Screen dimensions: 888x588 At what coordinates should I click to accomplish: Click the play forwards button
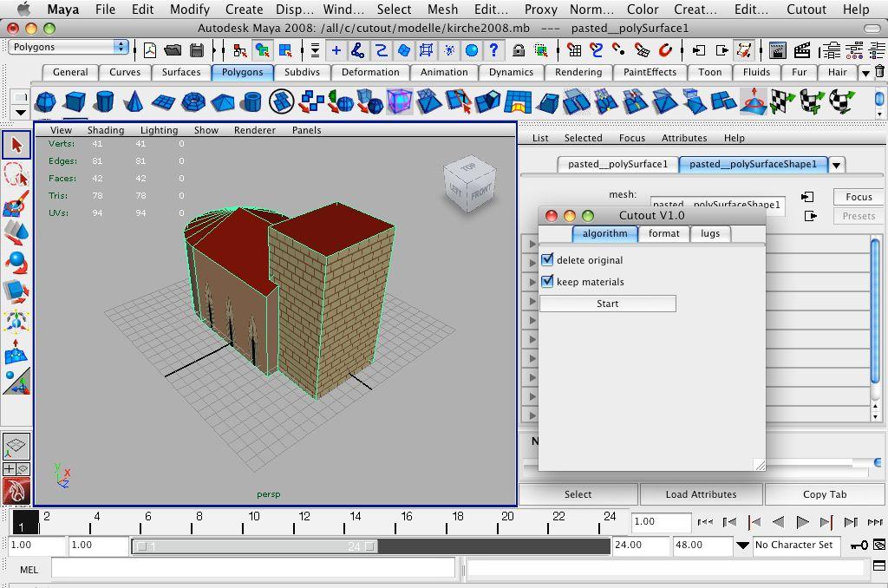tap(802, 522)
